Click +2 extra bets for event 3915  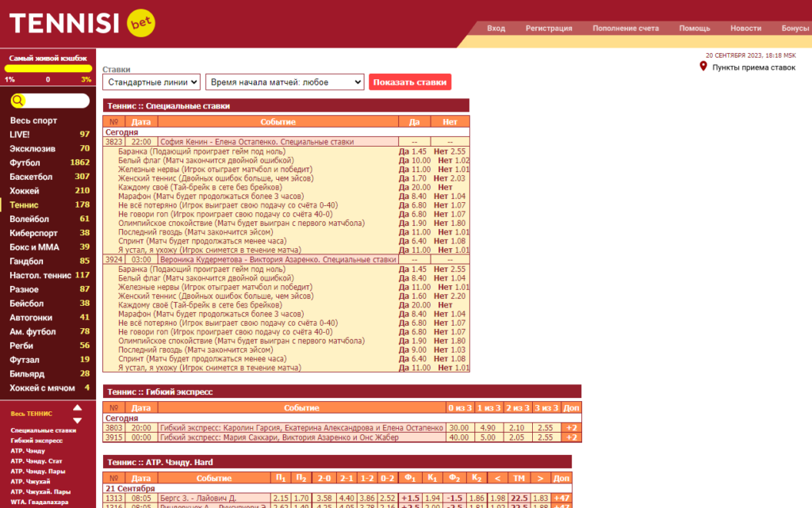point(571,437)
